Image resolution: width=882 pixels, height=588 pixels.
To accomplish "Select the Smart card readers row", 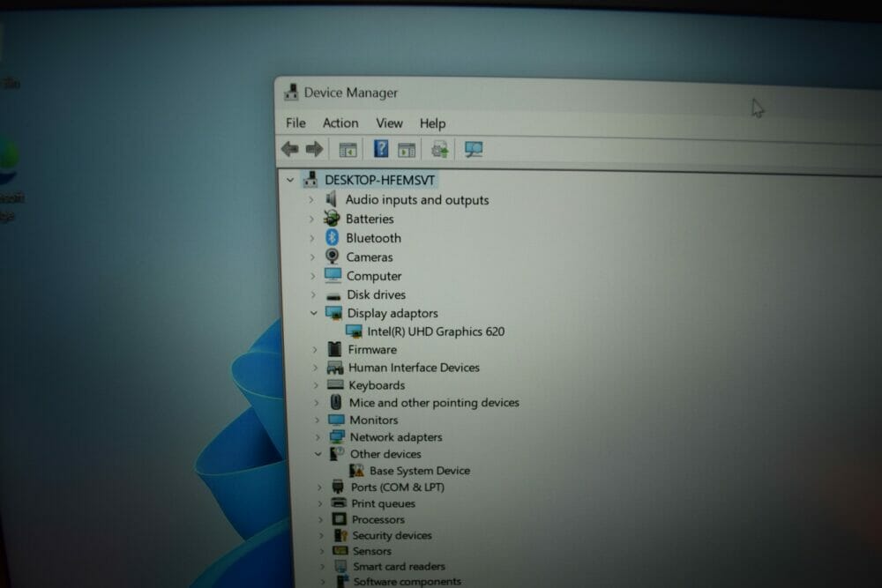I will (399, 566).
